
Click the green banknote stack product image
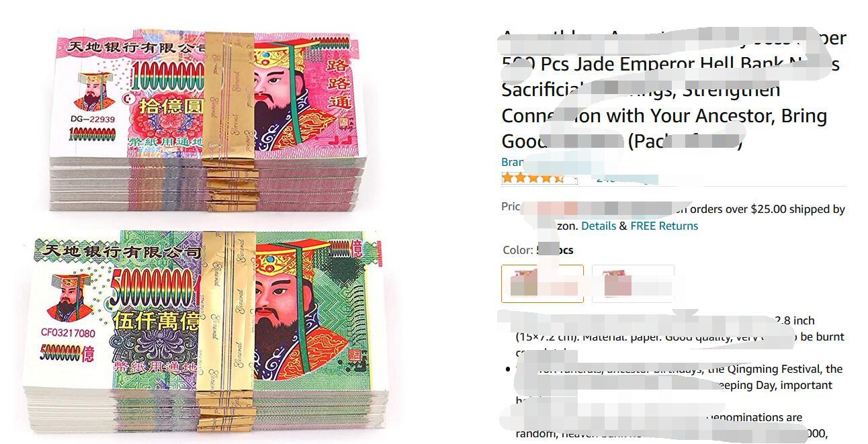pos(205,330)
